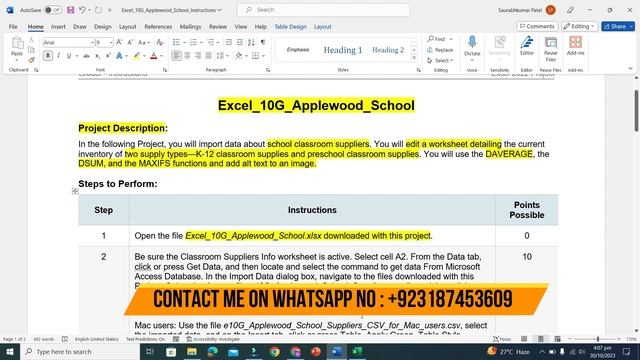Toggle Bold formatting
Viewport: 640px width, 360px height.
click(48, 56)
